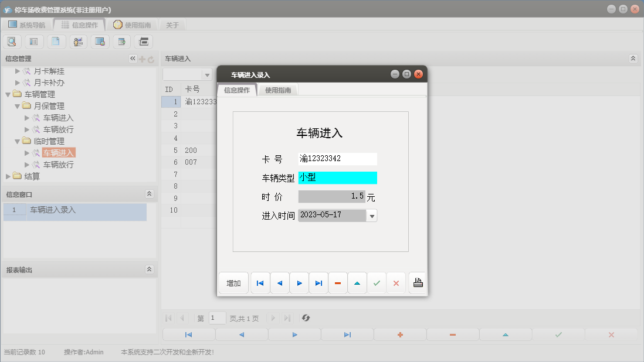
Task: Click the report list toolbar icon
Action: tap(33, 41)
